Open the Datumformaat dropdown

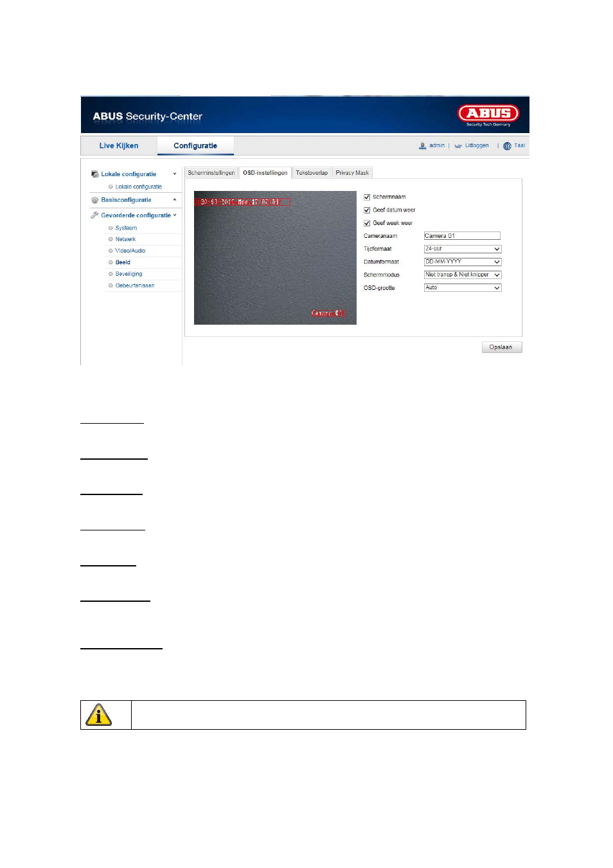(463, 262)
